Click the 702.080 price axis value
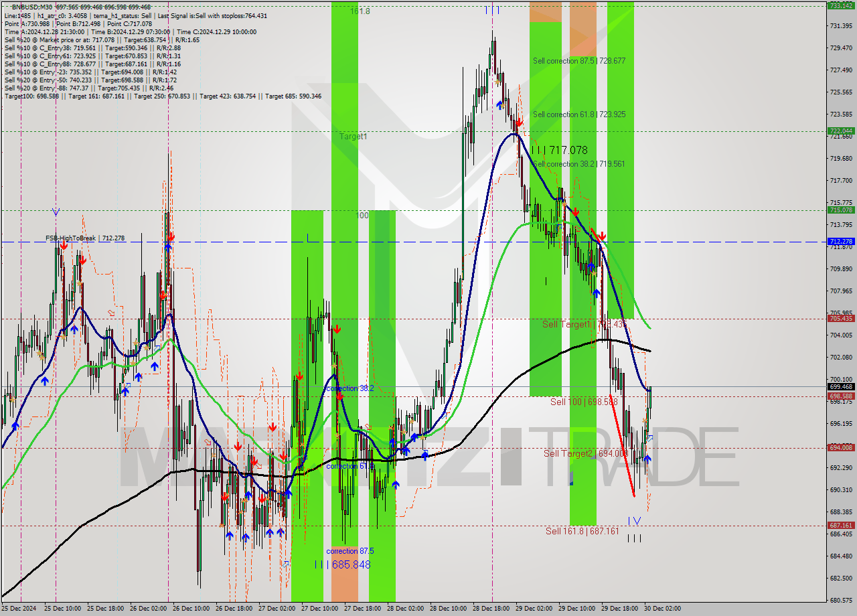 pyautogui.click(x=841, y=357)
